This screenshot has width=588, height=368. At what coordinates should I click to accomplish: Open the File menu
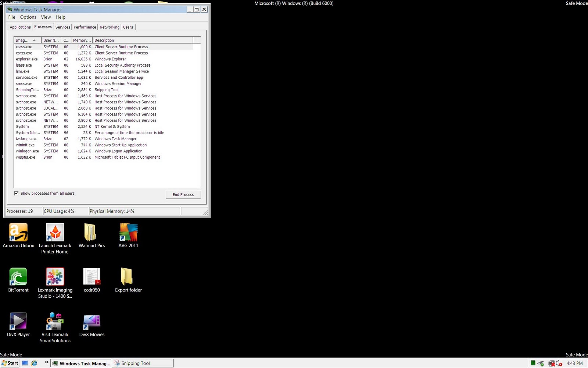[12, 17]
